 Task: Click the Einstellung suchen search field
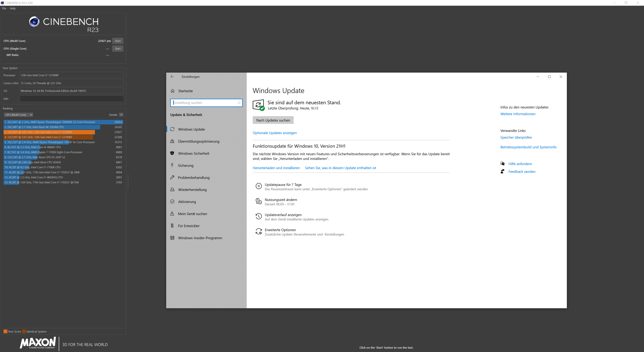[x=204, y=103]
